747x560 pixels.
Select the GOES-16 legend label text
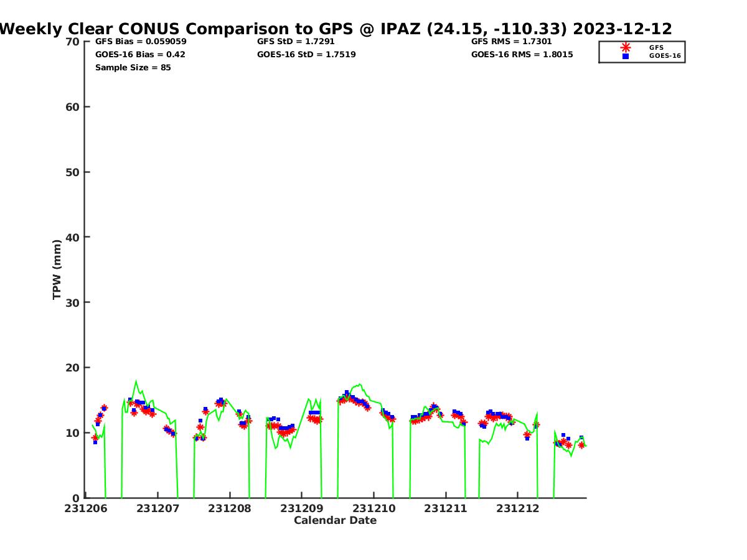click(665, 56)
